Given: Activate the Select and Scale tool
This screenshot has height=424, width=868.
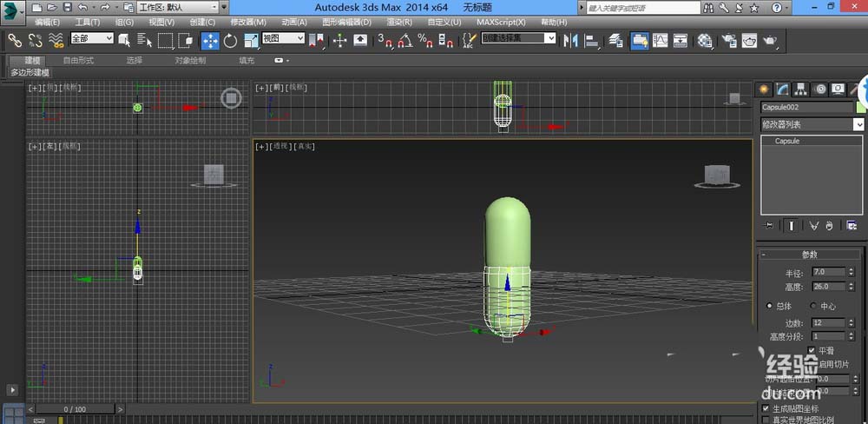Looking at the screenshot, I should 251,41.
